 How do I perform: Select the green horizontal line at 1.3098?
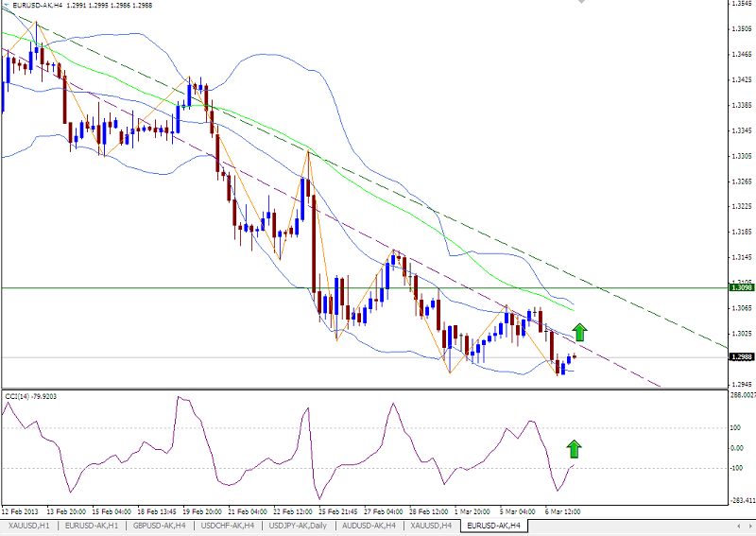click(x=283, y=287)
